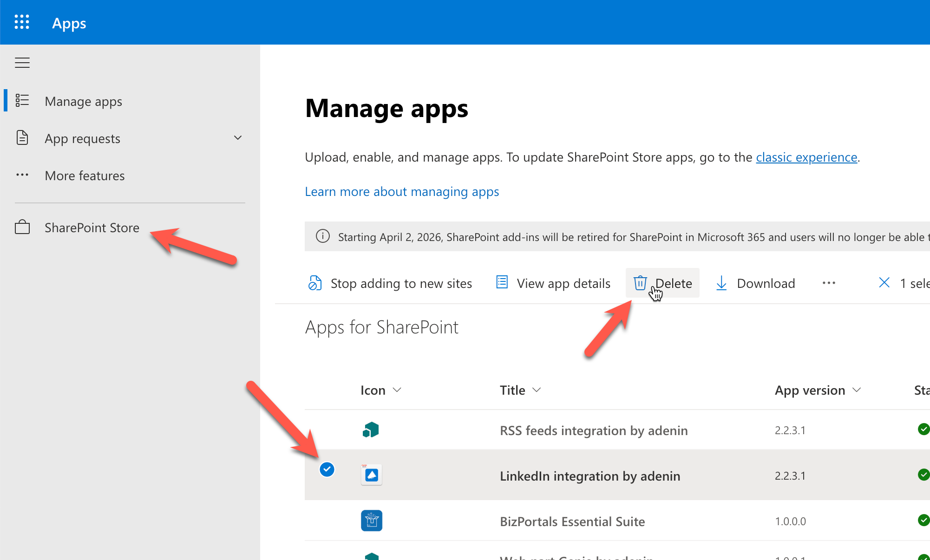
Task: Select Manage apps in left navigation
Action: click(x=83, y=101)
